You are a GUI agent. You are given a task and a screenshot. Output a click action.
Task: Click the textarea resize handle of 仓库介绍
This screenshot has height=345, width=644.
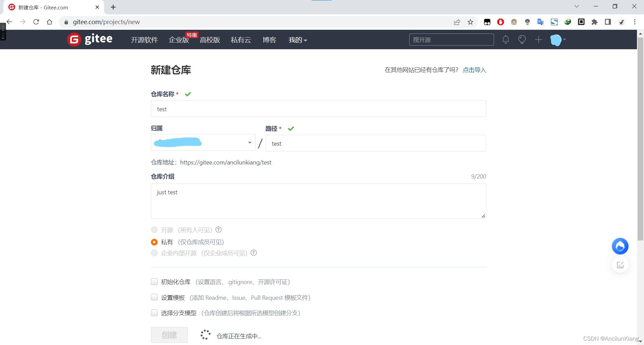pyautogui.click(x=483, y=216)
